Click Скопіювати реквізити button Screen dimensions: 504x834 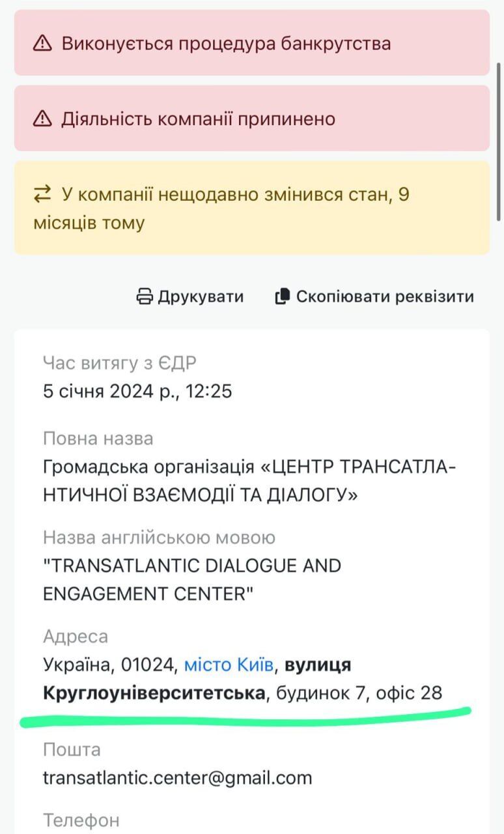point(374,296)
